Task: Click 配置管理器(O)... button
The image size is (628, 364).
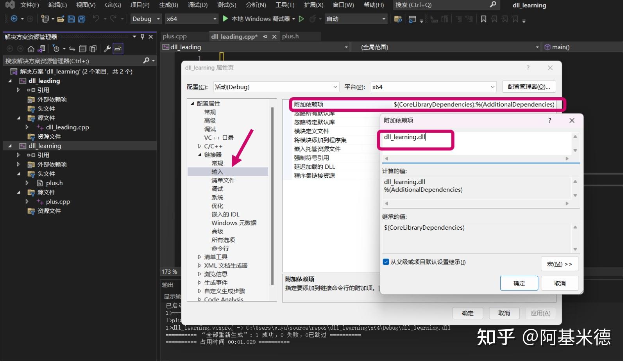Action: tap(529, 87)
